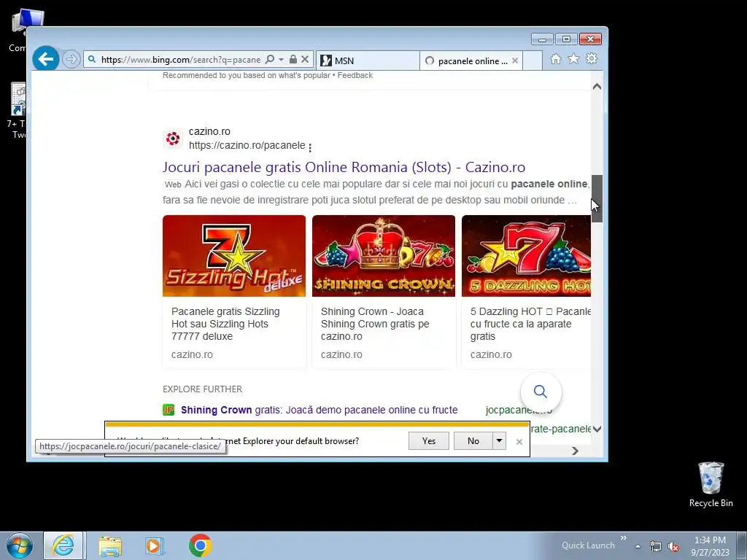Click the browser Back arrow button
Image resolution: width=747 pixels, height=560 pixels.
click(x=46, y=59)
